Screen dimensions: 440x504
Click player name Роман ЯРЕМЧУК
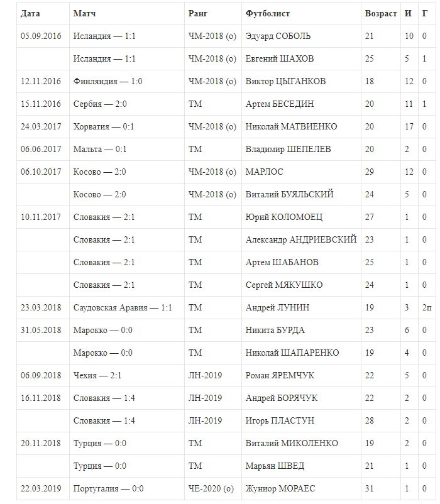(x=280, y=375)
